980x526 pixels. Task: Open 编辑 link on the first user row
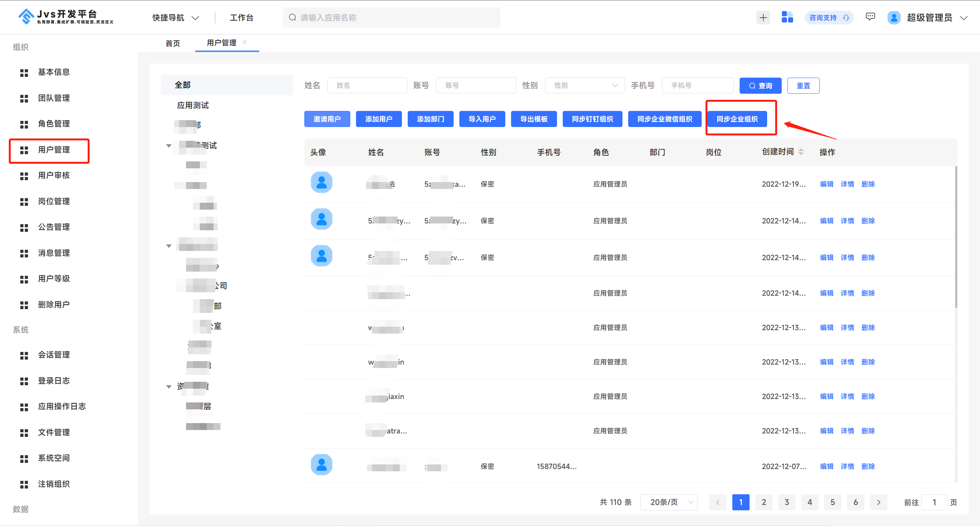pyautogui.click(x=826, y=184)
